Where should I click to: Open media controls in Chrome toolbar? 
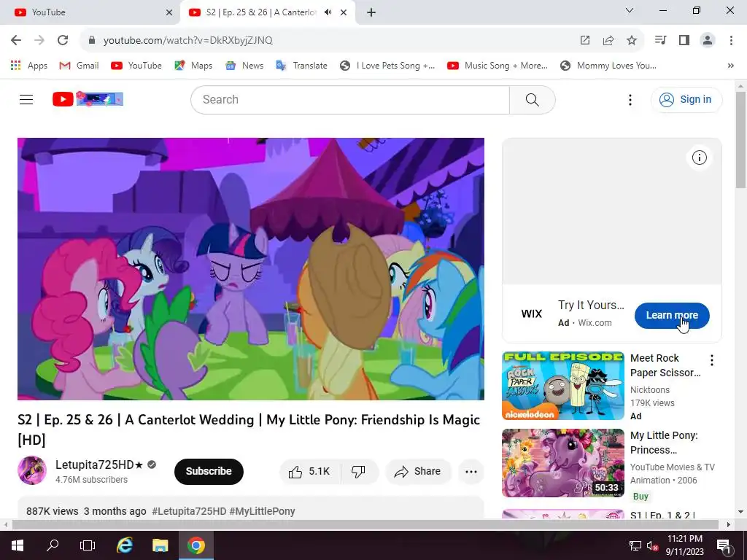[x=661, y=40]
